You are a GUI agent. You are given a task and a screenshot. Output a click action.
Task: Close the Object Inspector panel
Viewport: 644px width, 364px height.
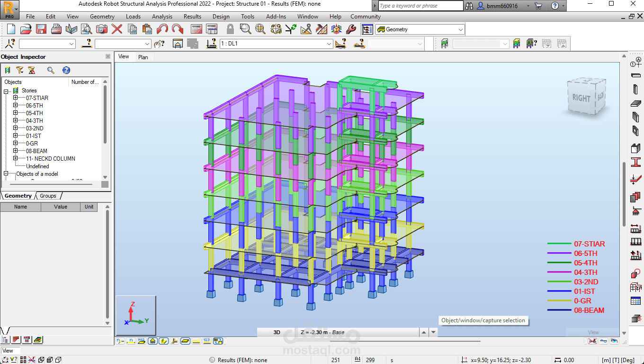107,57
